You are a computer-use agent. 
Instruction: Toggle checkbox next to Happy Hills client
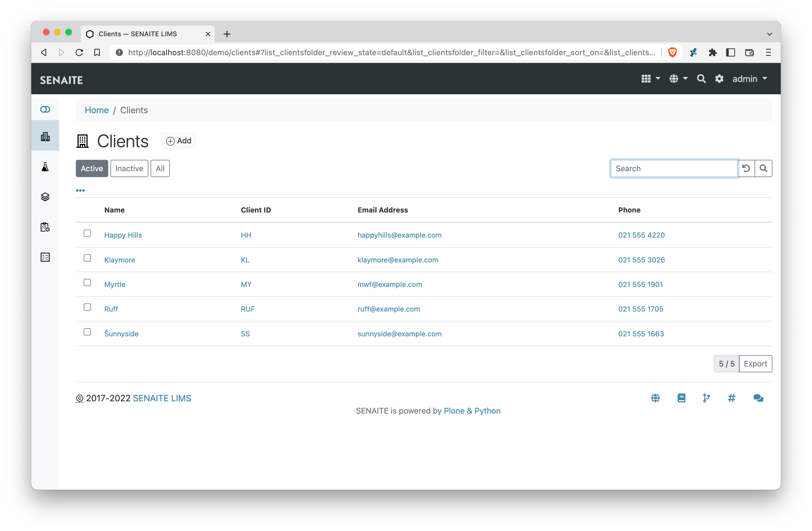click(x=87, y=233)
